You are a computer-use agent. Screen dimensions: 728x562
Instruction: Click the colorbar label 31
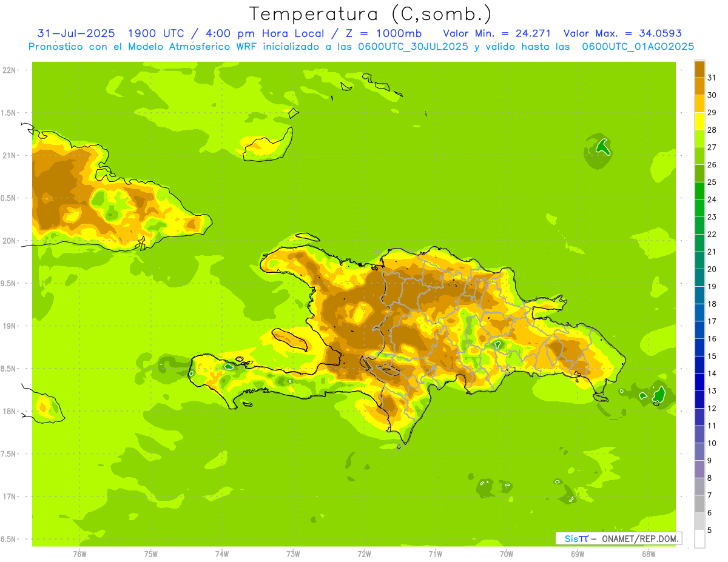712,77
